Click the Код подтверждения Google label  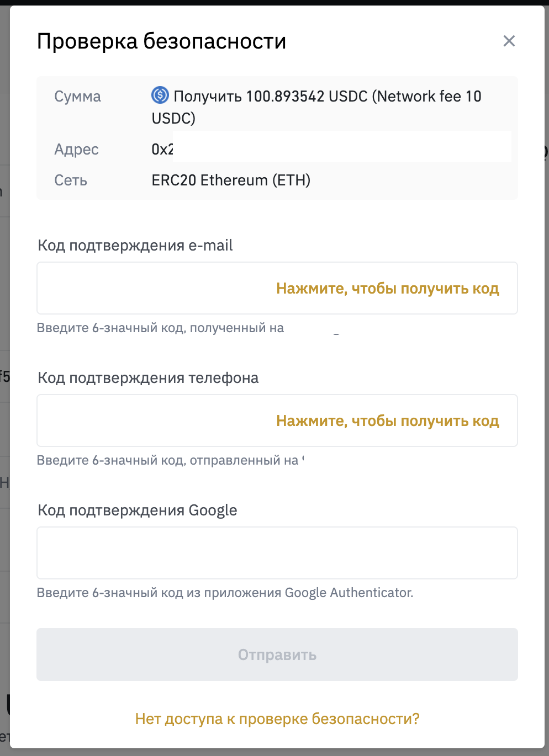[x=138, y=510]
